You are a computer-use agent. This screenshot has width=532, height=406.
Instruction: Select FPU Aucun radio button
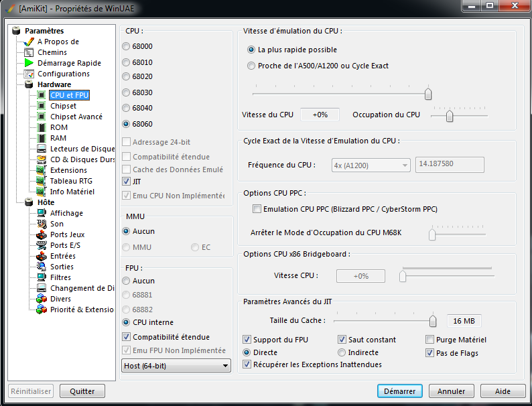[x=126, y=281]
